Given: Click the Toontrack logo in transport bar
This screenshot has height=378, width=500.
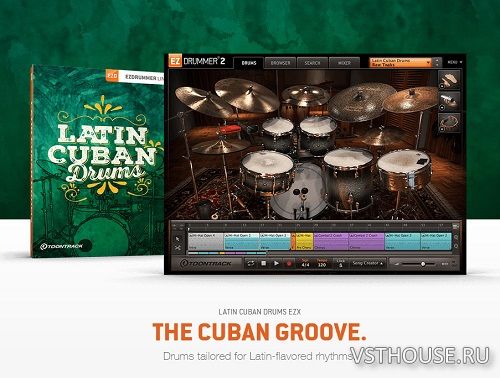Looking at the screenshot, I should pyautogui.click(x=206, y=263).
